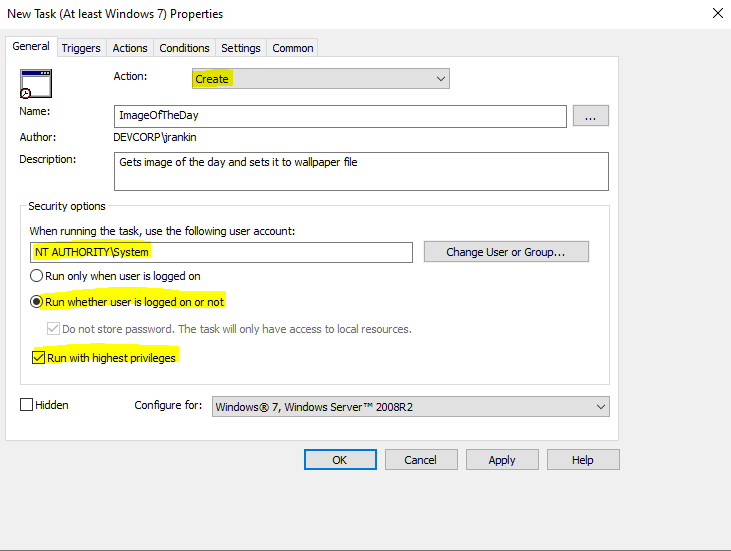Image resolution: width=731 pixels, height=551 pixels.
Task: Uncheck Run with highest privileges
Action: 39,357
